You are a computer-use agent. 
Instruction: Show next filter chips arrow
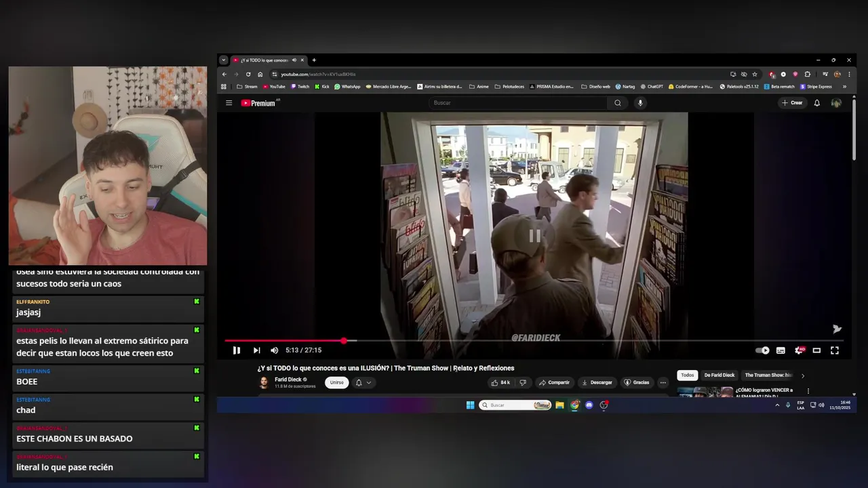point(803,375)
